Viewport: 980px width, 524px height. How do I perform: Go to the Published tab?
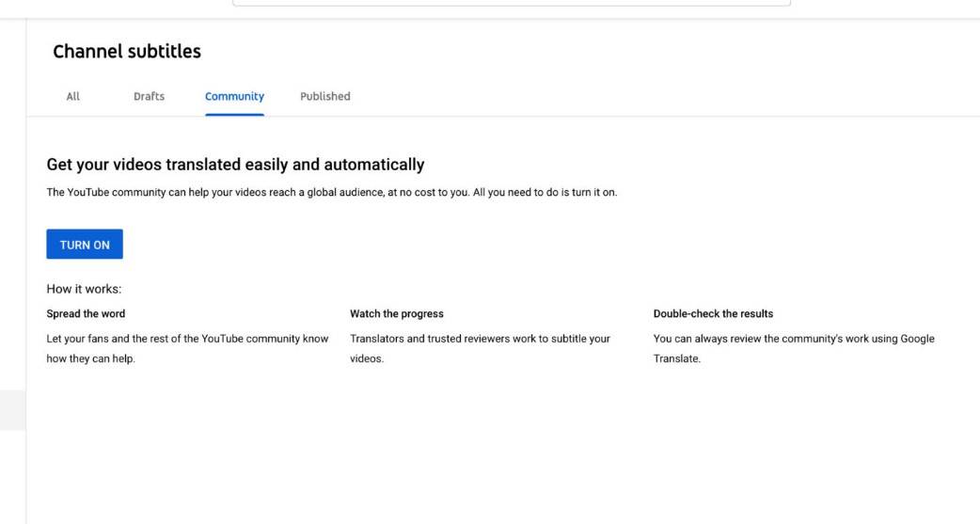324,96
